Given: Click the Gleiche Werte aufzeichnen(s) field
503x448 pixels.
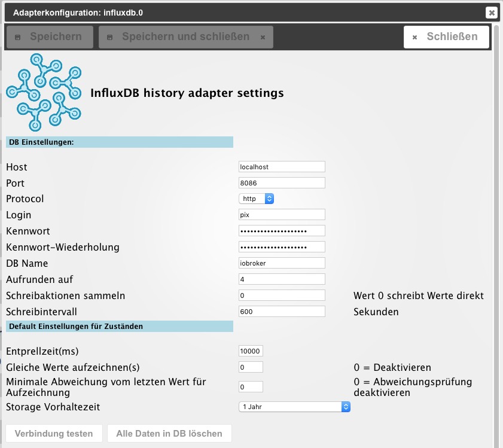Looking at the screenshot, I should (x=251, y=367).
